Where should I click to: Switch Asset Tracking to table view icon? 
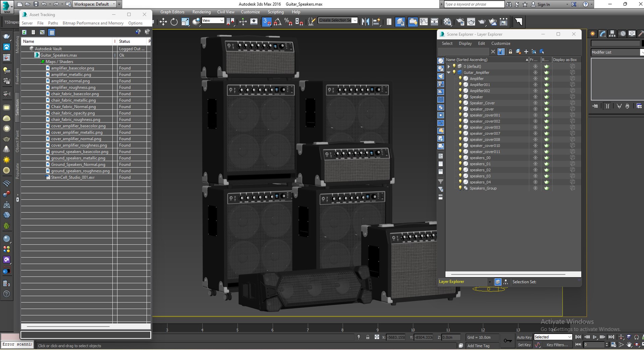[x=52, y=32]
